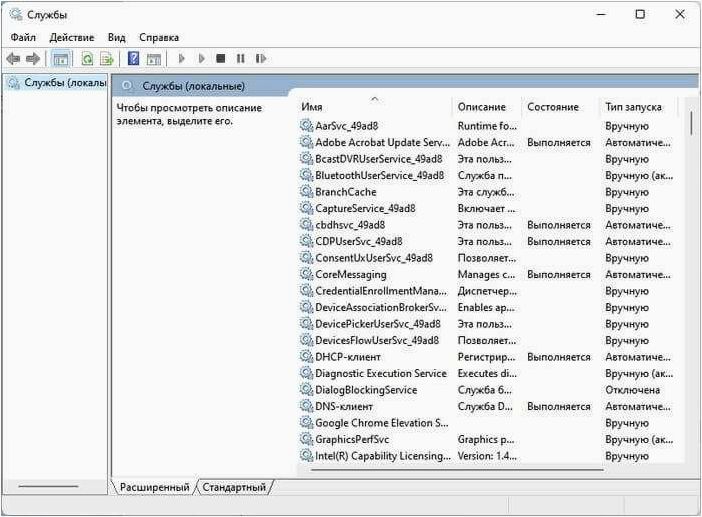Select DeviceAssociationBrokerSv... service name
Screen dimensions: 702x517
[x=381, y=307]
